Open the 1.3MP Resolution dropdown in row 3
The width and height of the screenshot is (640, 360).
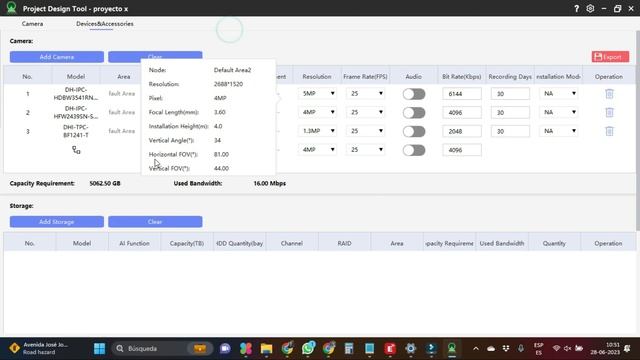317,131
